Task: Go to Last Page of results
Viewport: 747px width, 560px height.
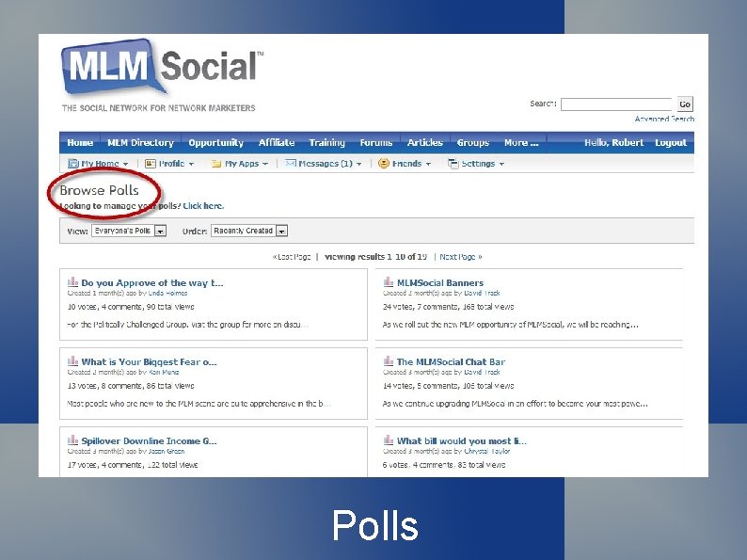Action: (292, 257)
